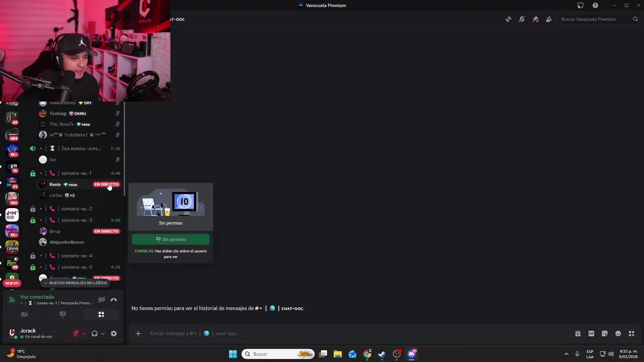
Task: Open the server icon with 69 badge
Action: [12, 118]
